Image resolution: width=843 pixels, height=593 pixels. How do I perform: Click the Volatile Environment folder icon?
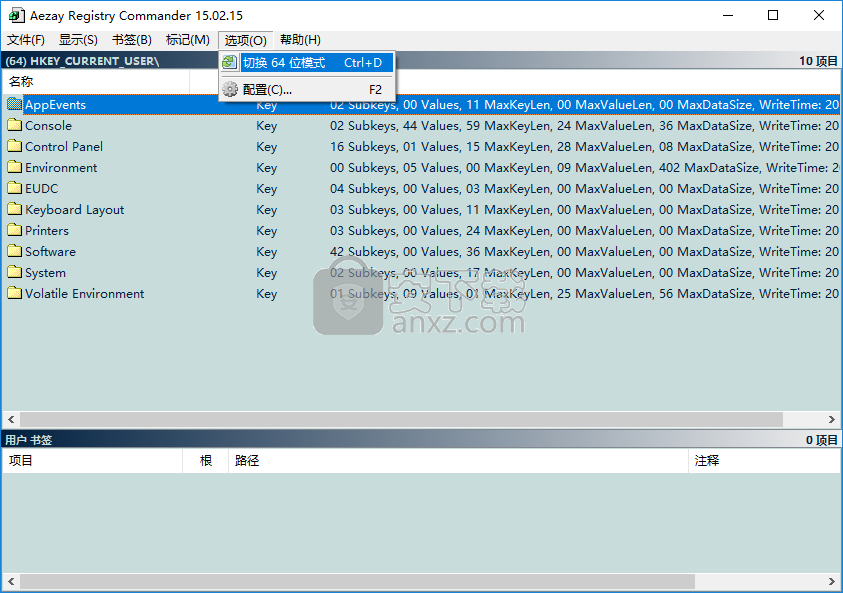[x=15, y=293]
